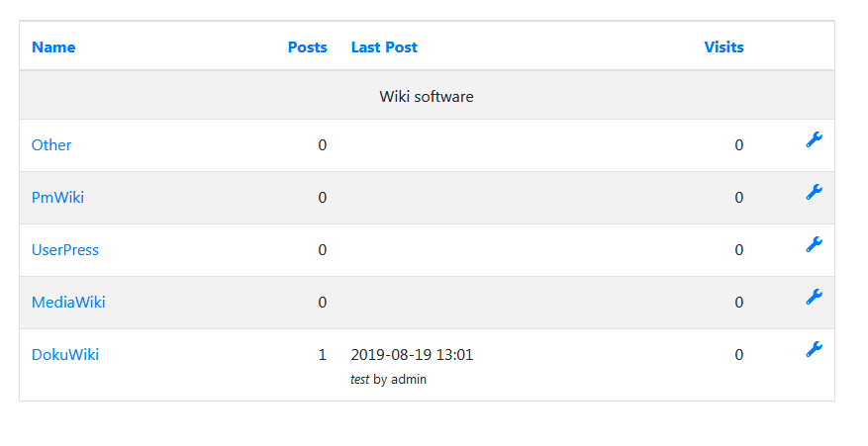
Task: Click the UserPress row wrench icon
Action: coord(814,244)
